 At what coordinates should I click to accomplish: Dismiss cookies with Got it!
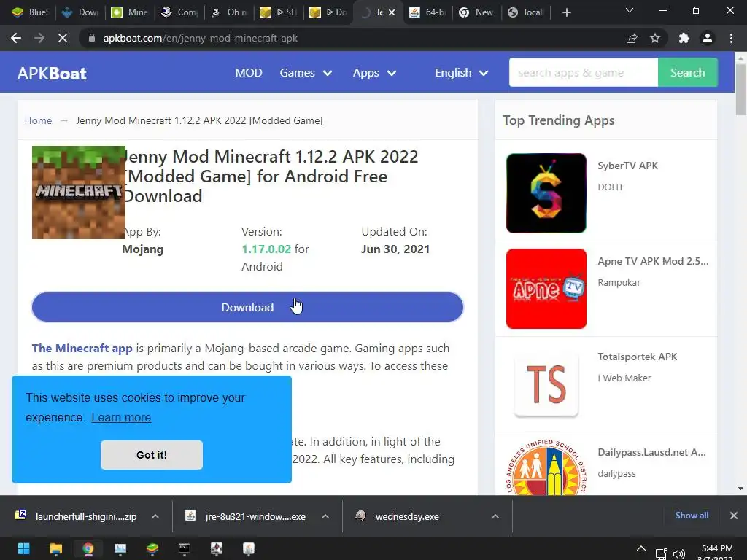[152, 455]
